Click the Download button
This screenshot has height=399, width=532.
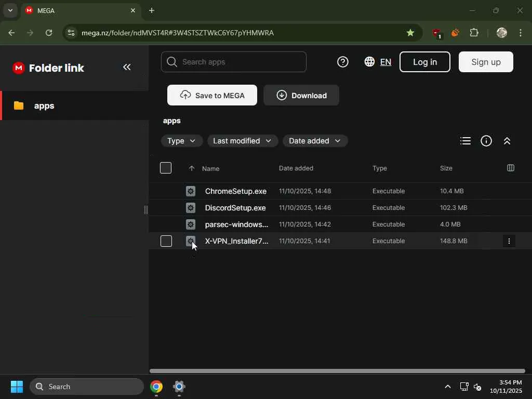(301, 96)
